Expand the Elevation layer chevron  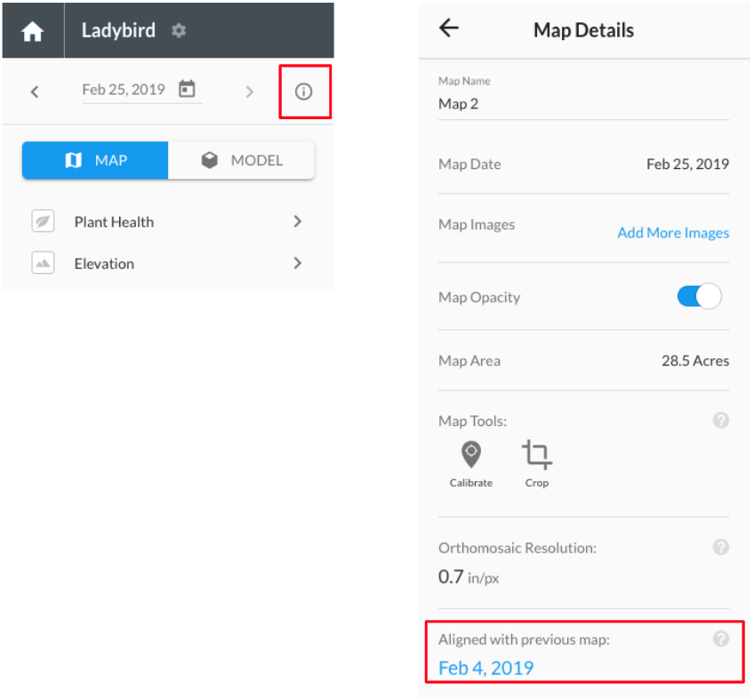click(298, 263)
